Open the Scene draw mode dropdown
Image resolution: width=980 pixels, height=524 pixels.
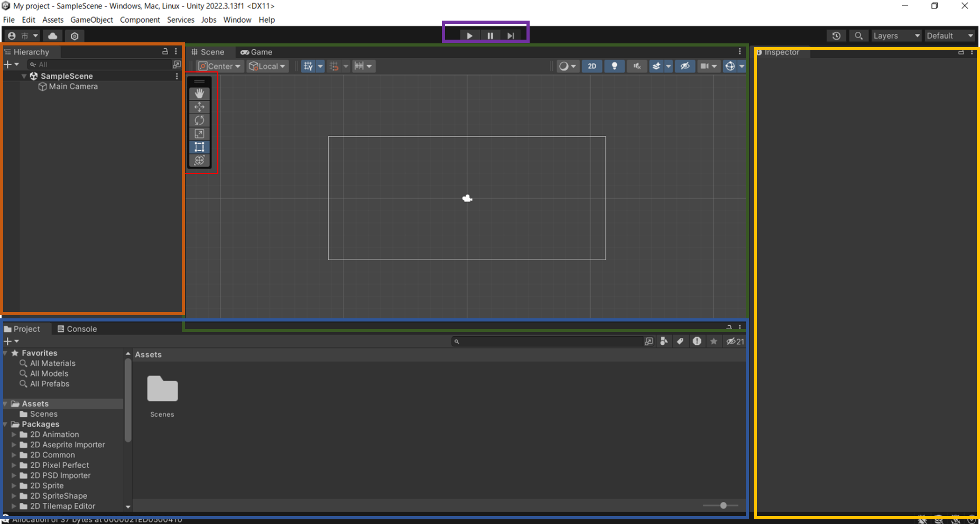(567, 66)
